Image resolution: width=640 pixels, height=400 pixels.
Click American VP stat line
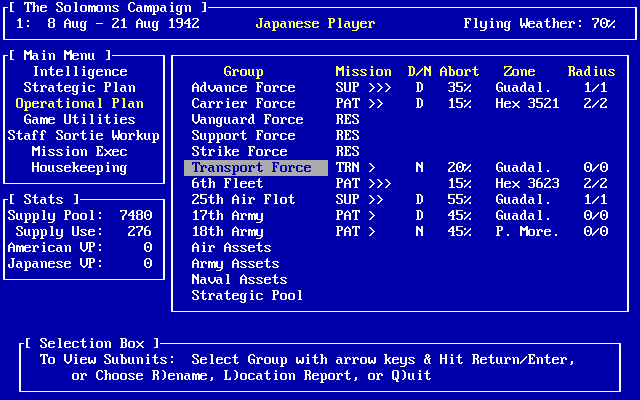click(x=80, y=247)
